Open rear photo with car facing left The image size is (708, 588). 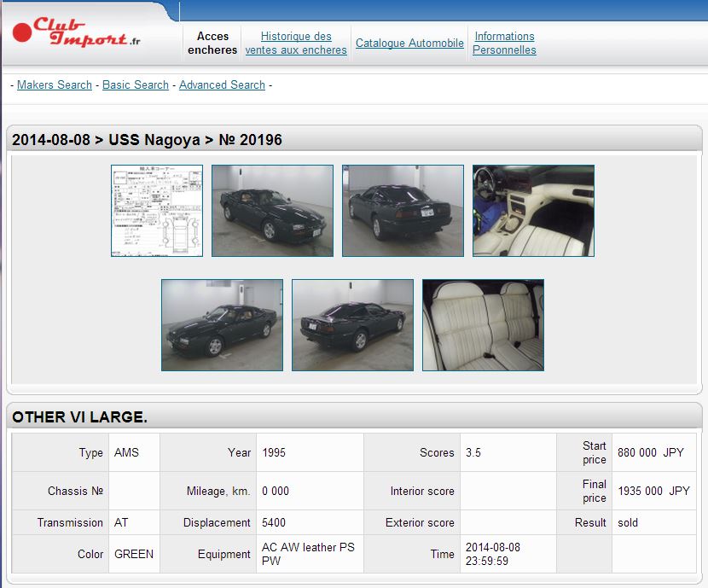point(403,211)
